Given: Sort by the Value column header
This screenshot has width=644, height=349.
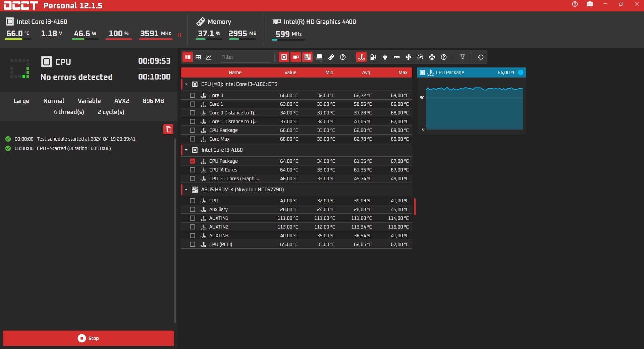Looking at the screenshot, I should [x=290, y=72].
